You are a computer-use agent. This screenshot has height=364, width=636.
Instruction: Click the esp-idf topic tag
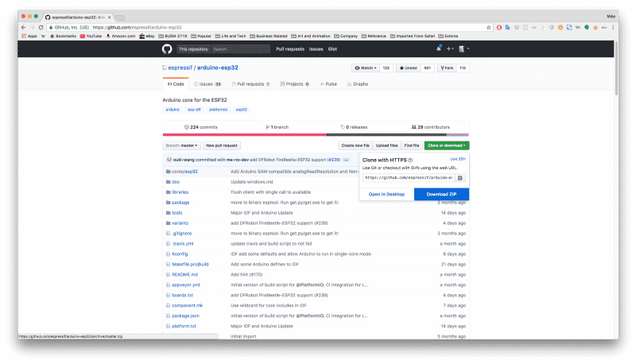click(194, 110)
